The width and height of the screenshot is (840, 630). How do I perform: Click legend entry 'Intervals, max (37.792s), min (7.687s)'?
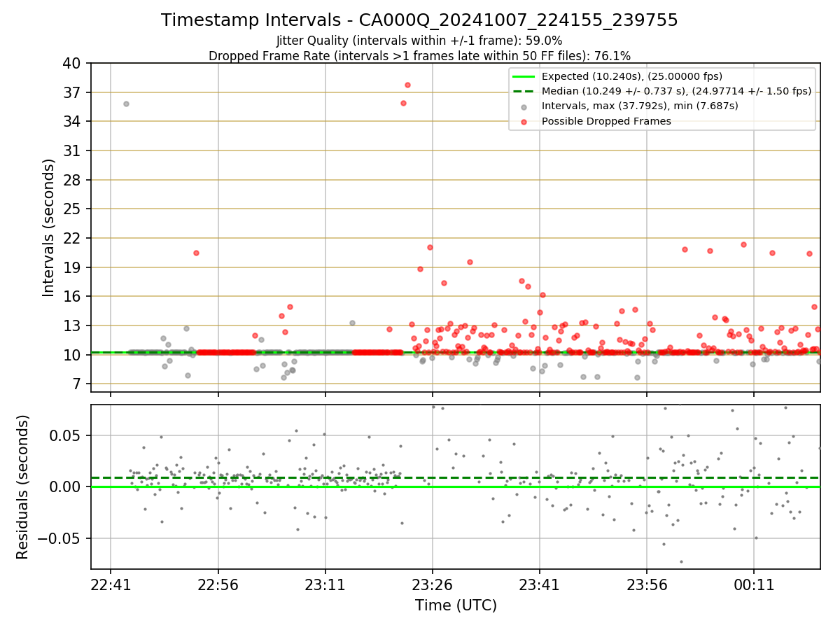(640, 106)
